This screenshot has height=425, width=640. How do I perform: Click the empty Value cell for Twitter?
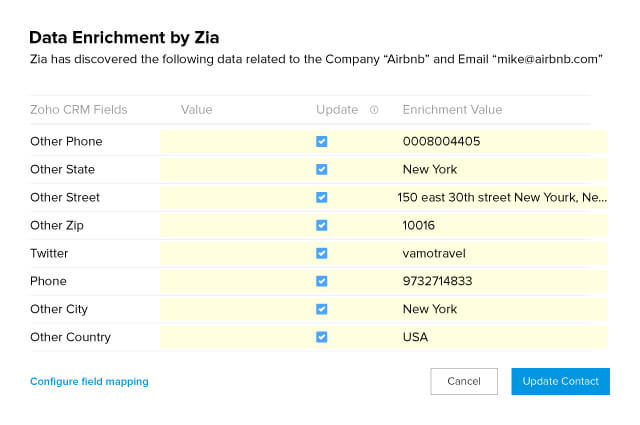pos(235,254)
